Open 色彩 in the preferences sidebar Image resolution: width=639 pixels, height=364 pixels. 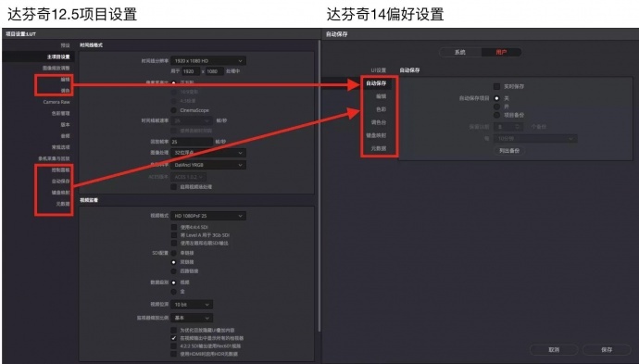(381, 109)
